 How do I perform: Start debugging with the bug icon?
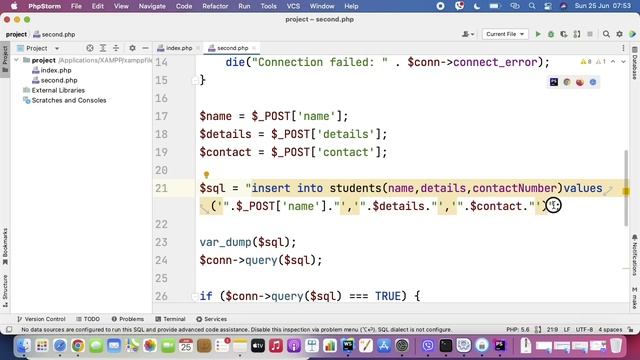(x=551, y=34)
